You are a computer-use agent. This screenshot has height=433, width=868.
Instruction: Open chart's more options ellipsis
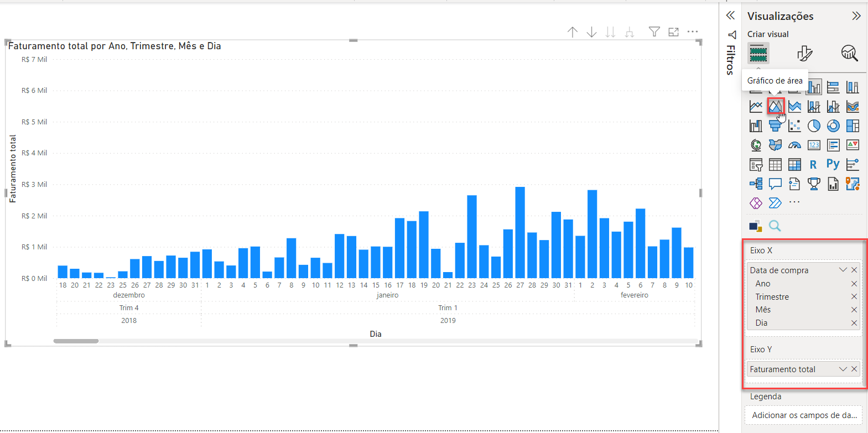[693, 32]
